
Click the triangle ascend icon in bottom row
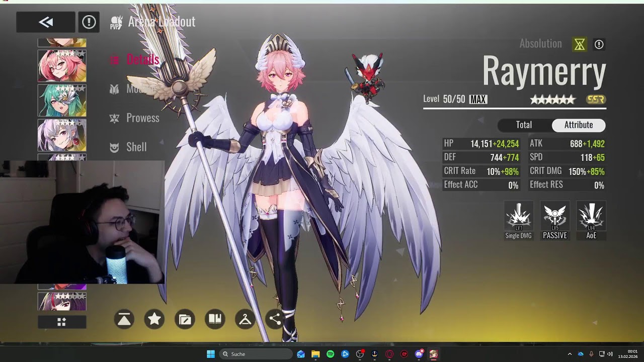(124, 319)
